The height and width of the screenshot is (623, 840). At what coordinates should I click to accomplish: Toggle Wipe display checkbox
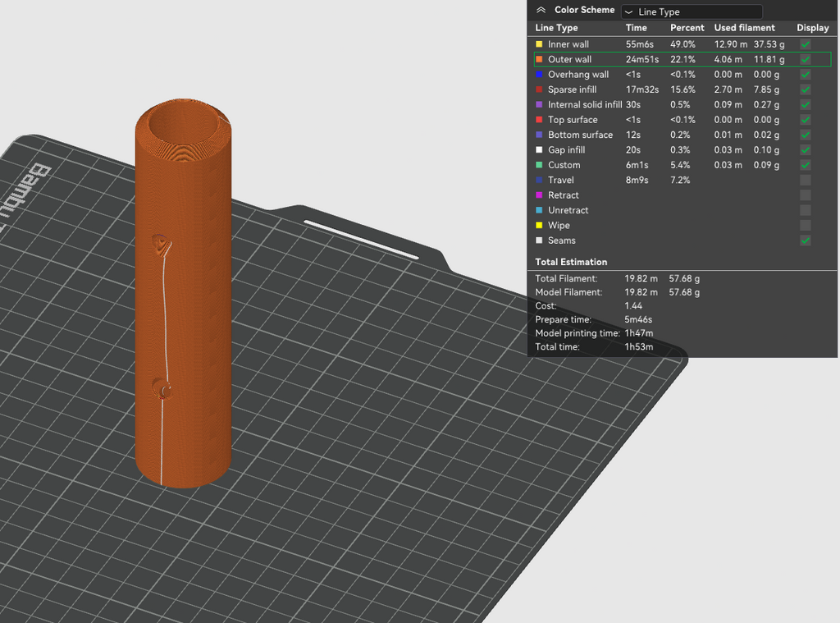(806, 226)
